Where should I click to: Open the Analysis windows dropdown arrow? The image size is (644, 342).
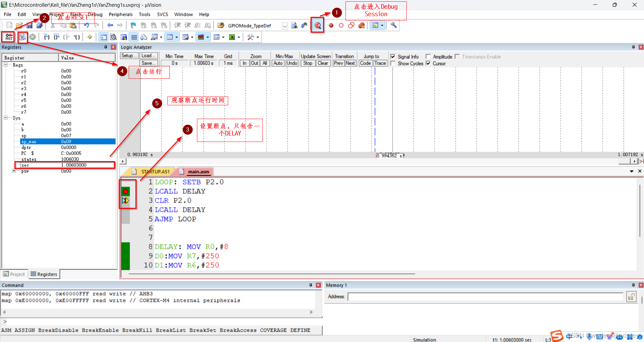(x=208, y=37)
